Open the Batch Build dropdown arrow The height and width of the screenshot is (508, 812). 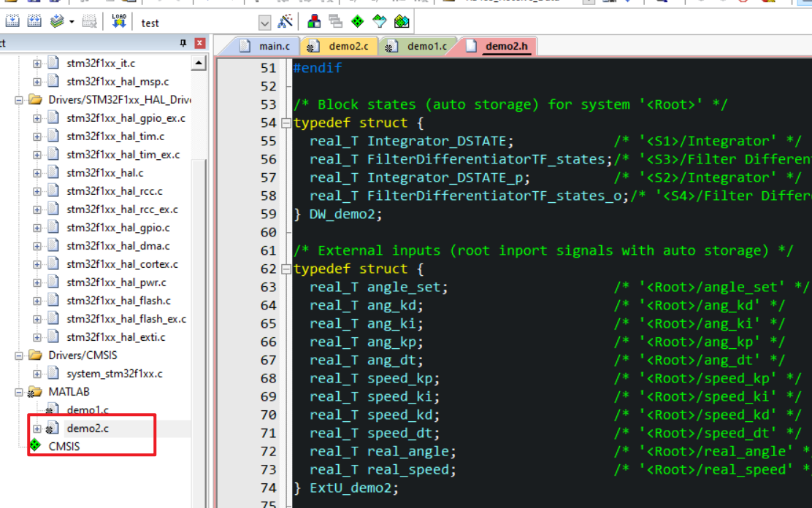point(72,22)
